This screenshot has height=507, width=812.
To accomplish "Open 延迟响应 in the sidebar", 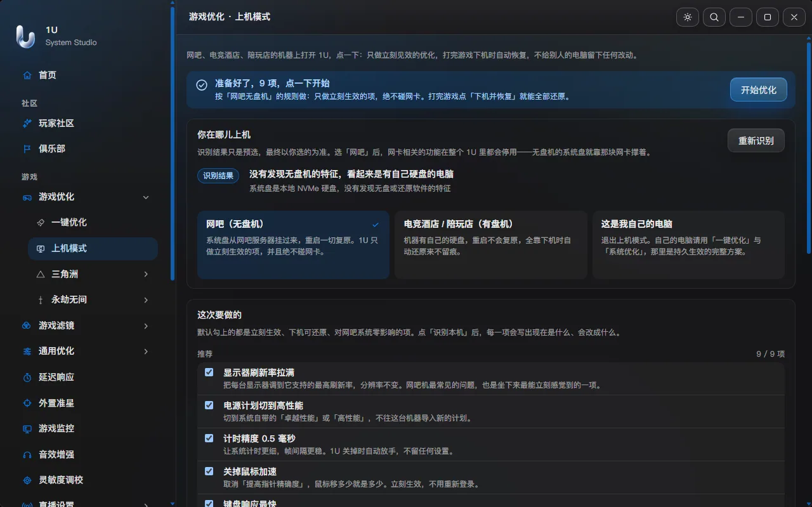I will tap(88, 377).
